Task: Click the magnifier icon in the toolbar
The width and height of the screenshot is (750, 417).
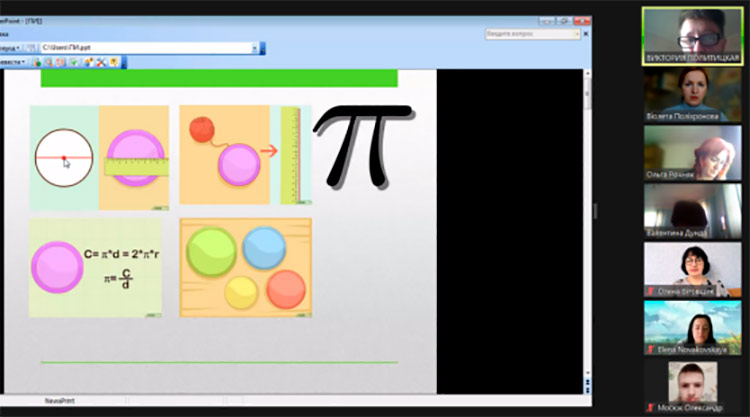Action: (48, 61)
